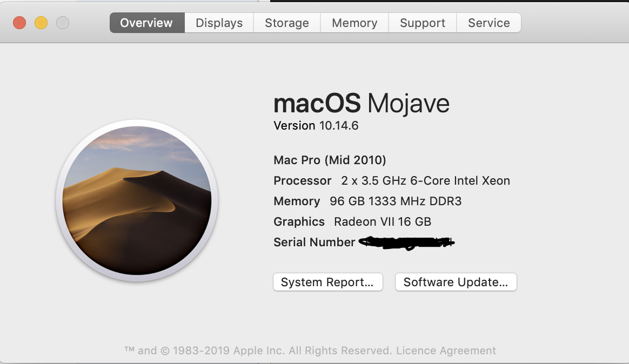Viewport: 629px width, 364px height.
Task: Open the Storage tab
Action: [287, 23]
